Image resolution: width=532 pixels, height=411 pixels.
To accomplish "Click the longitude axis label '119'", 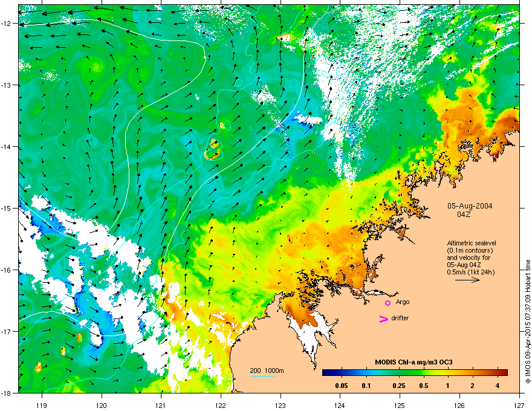I will click(42, 405).
